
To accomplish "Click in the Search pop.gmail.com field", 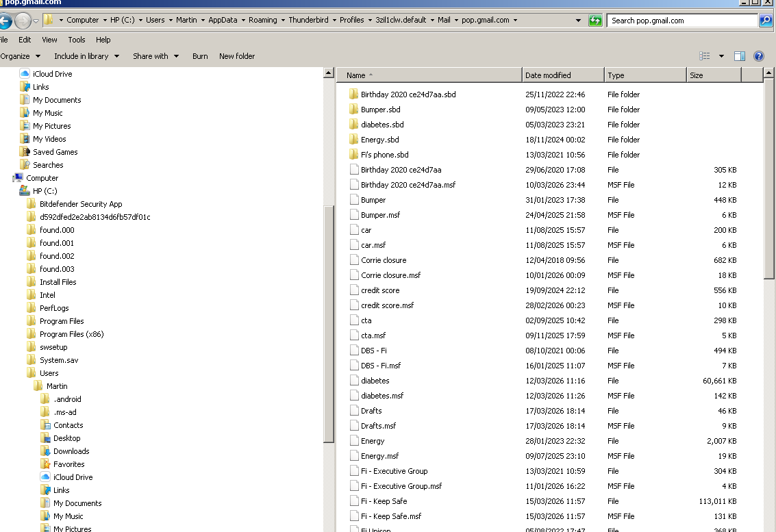I will (681, 21).
